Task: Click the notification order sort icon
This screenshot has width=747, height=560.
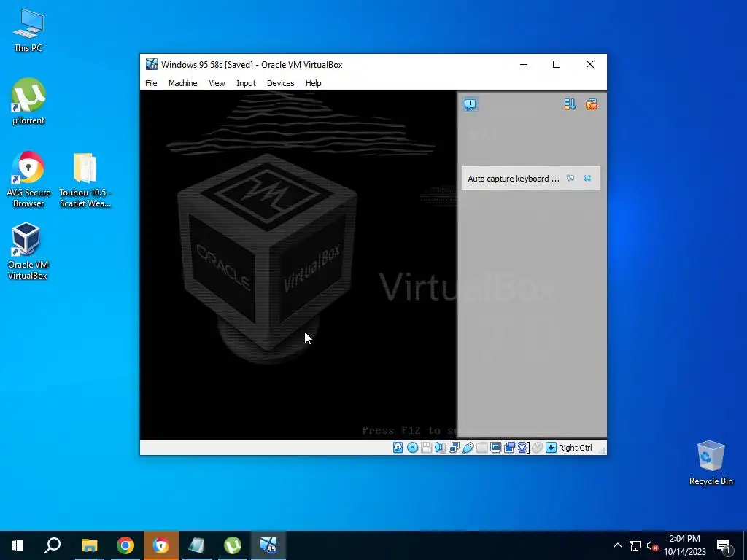Action: point(570,104)
